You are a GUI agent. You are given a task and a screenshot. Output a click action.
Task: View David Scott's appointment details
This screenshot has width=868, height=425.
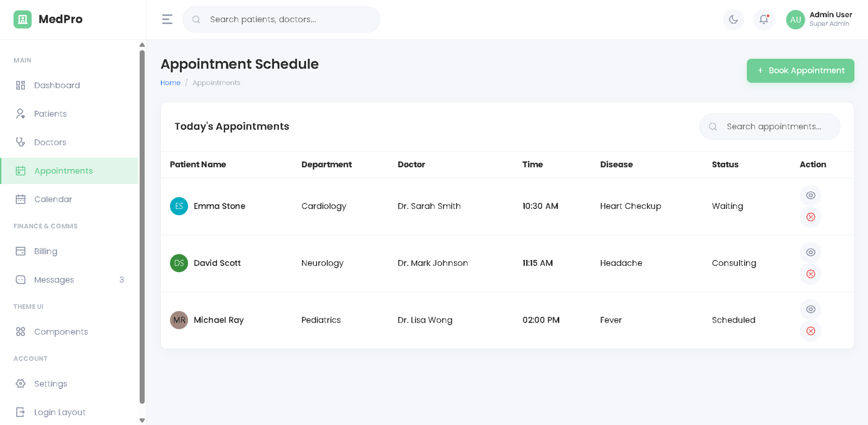810,252
